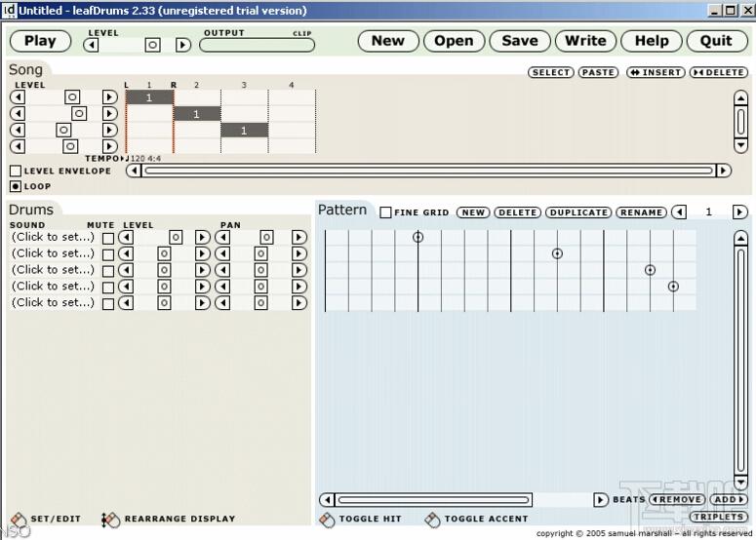Save the current song
Image resolution: width=756 pixels, height=540 pixels.
click(520, 41)
